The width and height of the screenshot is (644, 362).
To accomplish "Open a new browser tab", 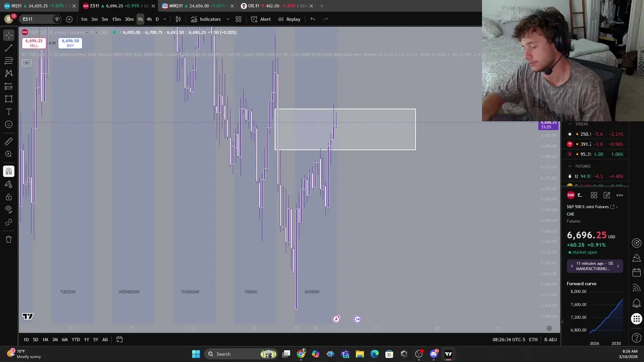I will (321, 6).
